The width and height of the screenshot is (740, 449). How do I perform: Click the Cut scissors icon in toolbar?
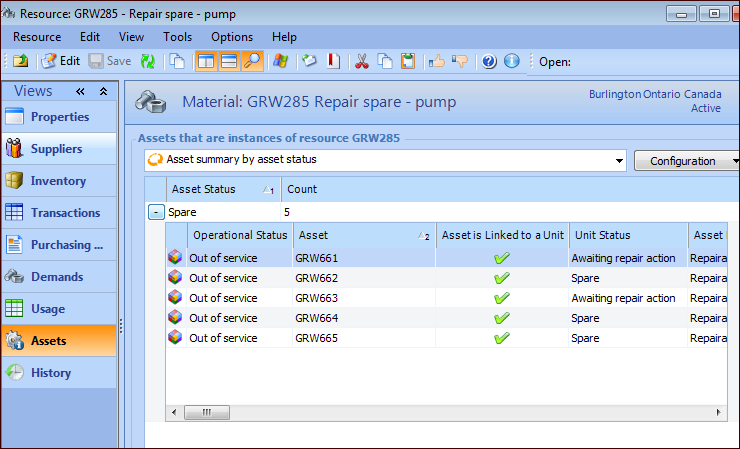pos(361,61)
